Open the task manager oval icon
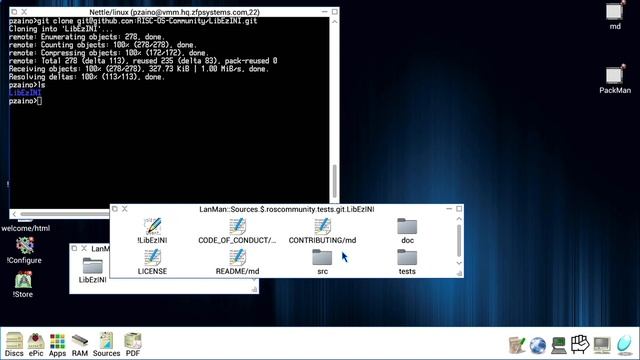The image size is (640, 360). (624, 345)
